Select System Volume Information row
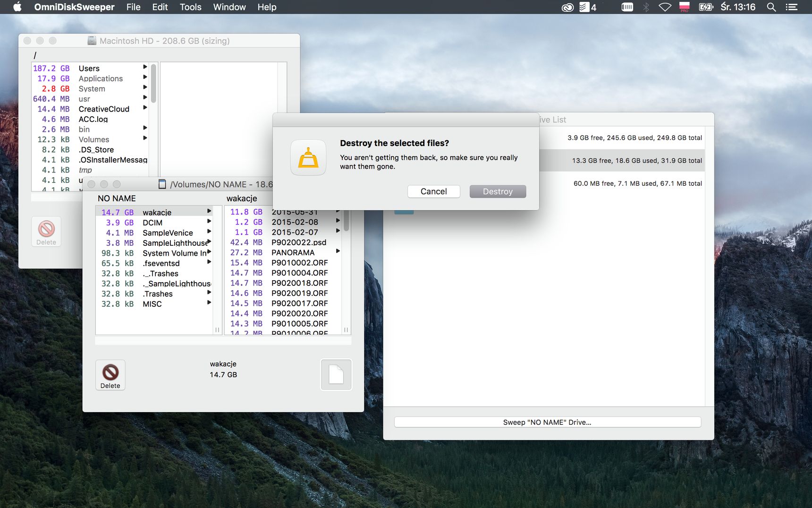812x508 pixels. (x=154, y=253)
